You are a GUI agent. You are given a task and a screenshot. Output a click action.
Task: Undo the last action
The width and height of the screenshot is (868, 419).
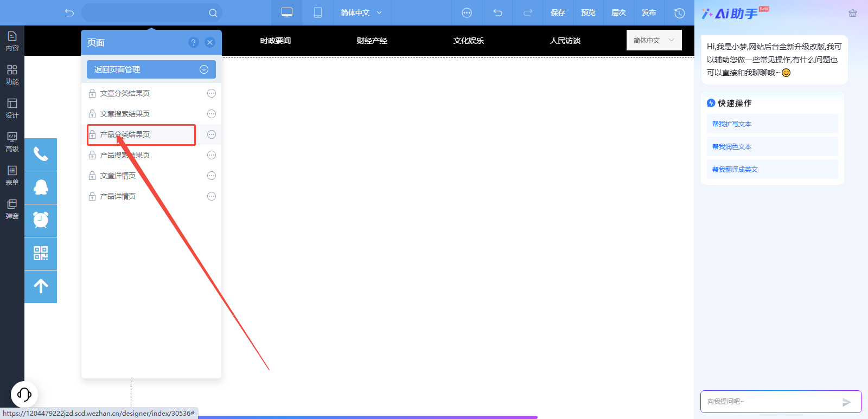tap(497, 12)
